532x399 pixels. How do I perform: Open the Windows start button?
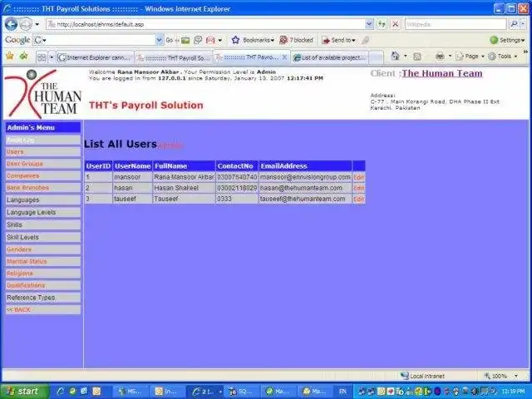click(24, 392)
